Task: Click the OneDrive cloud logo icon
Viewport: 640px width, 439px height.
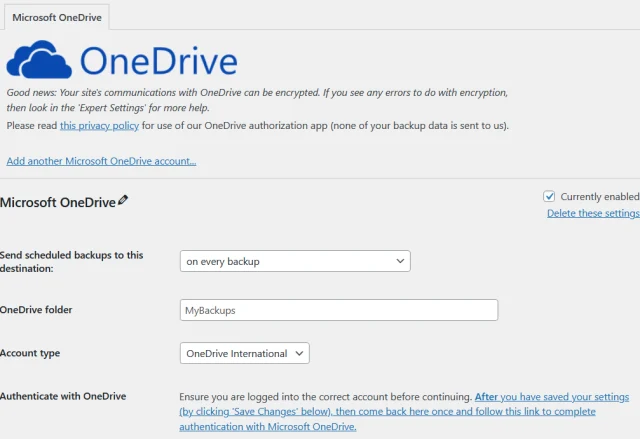Action: (x=38, y=61)
